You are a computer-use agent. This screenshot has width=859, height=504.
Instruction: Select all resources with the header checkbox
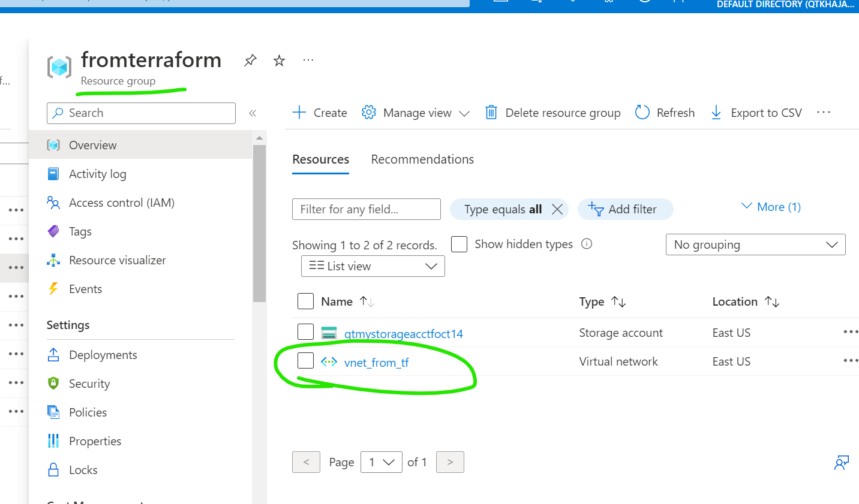pos(306,301)
